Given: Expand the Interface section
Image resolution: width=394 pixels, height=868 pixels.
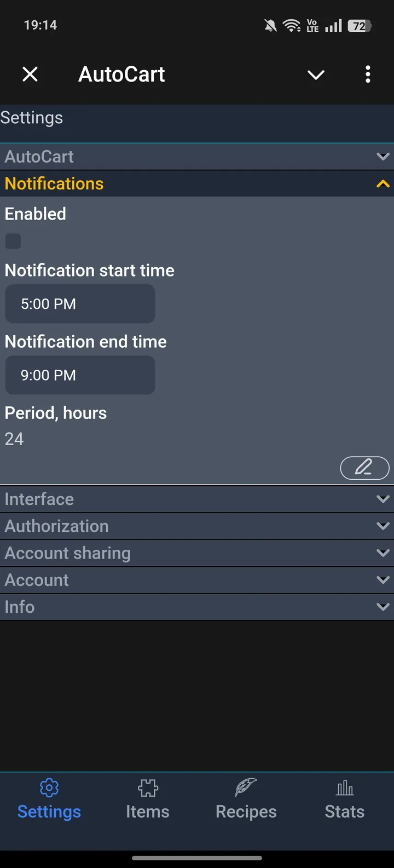Looking at the screenshot, I should [x=197, y=499].
